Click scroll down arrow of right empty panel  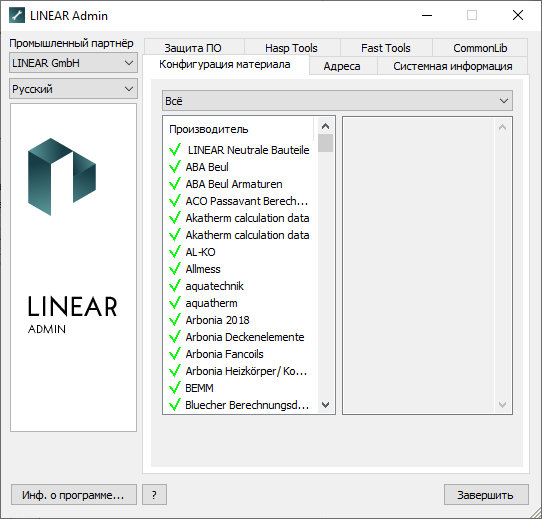(x=503, y=405)
